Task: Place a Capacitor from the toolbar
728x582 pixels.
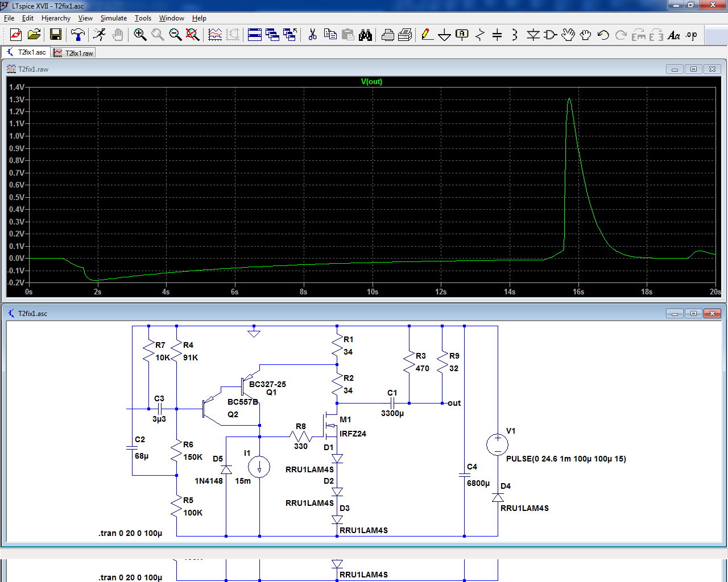Action: click(x=497, y=35)
